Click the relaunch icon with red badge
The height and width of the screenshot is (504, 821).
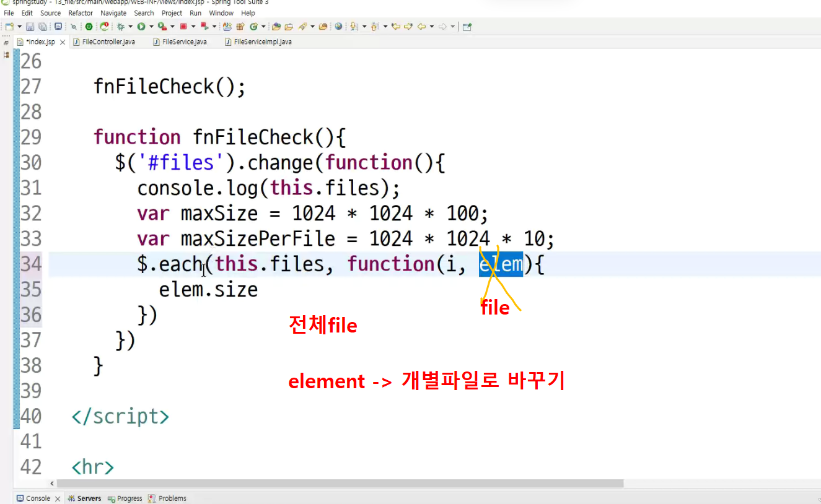click(105, 27)
